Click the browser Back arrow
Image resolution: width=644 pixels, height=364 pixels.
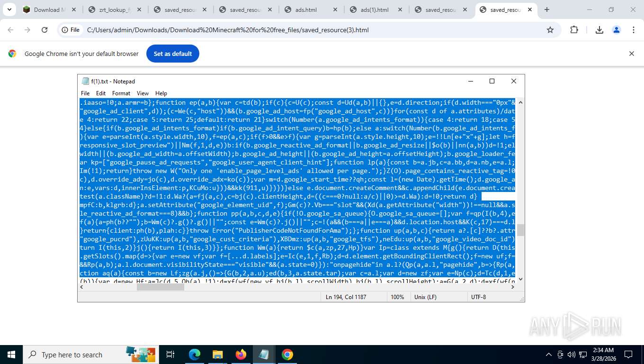10,30
